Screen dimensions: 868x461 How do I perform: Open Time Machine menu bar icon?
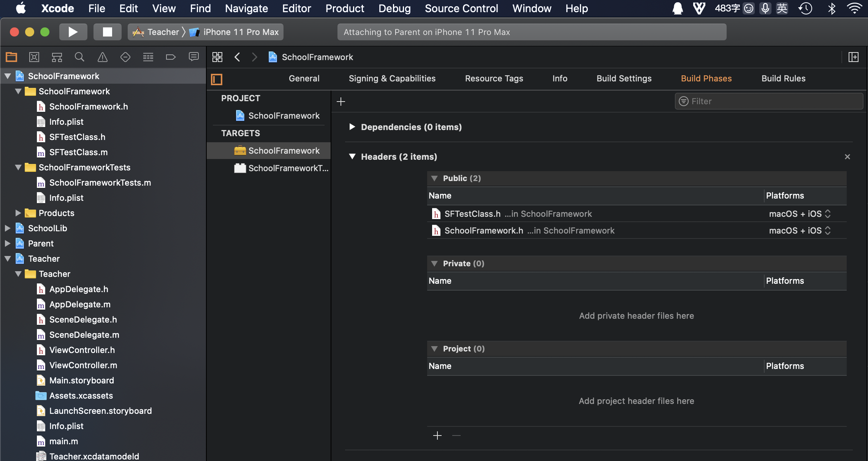(x=805, y=8)
